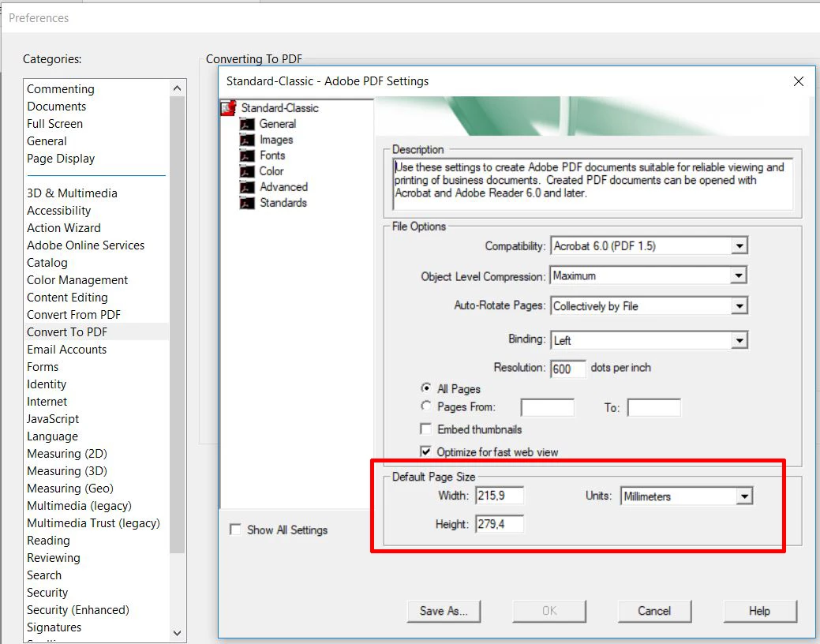Click the Cancel button
The image size is (820, 644).
[x=654, y=611]
